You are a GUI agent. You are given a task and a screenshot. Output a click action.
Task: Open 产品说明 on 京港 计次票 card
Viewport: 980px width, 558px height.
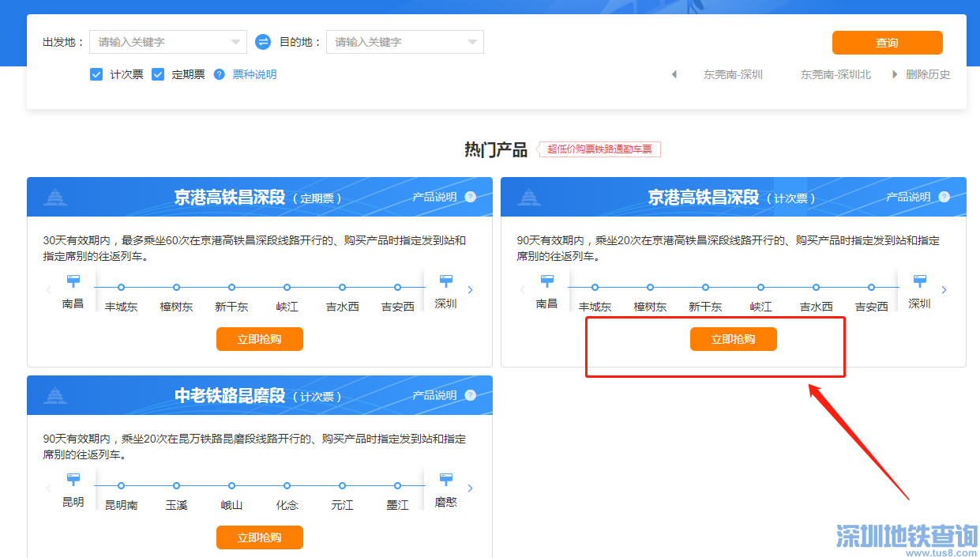pyautogui.click(x=908, y=197)
